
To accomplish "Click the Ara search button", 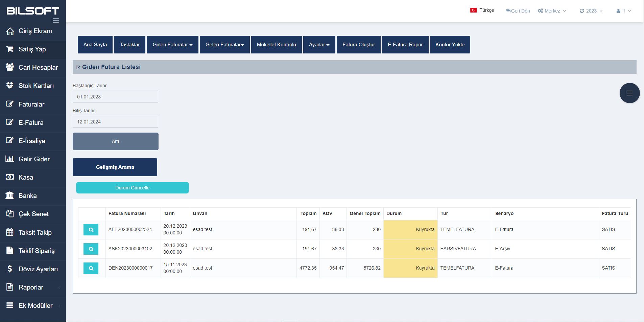I will point(116,141).
